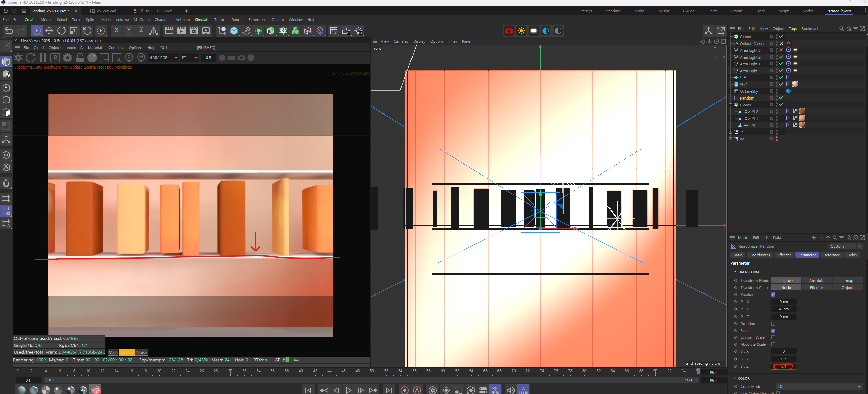This screenshot has width=868, height=394.
Task: Select the Move tool in top toolbar
Action: tap(49, 31)
